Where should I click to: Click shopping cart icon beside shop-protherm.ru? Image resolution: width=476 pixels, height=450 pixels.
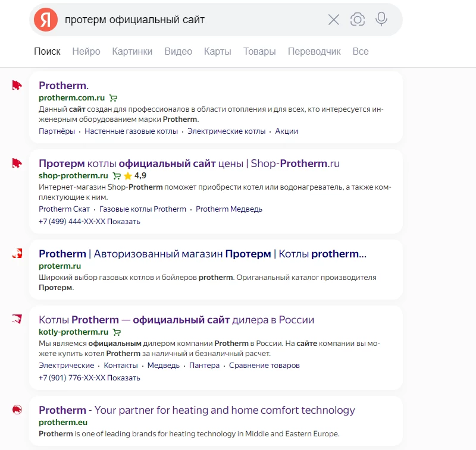click(117, 176)
